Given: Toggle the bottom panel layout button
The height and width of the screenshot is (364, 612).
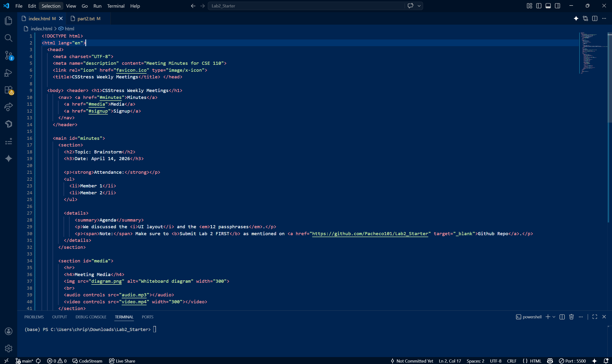Looking at the screenshot, I should click(x=548, y=6).
